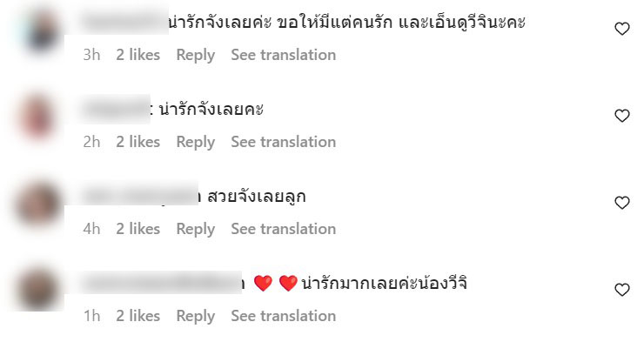Open avatar next to the 1h comment
The height and width of the screenshot is (342, 644).
point(38,291)
